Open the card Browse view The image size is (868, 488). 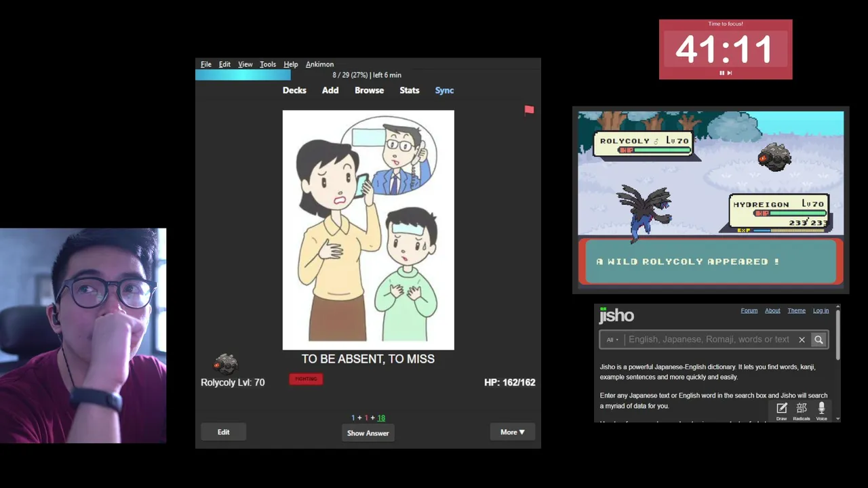(x=369, y=90)
